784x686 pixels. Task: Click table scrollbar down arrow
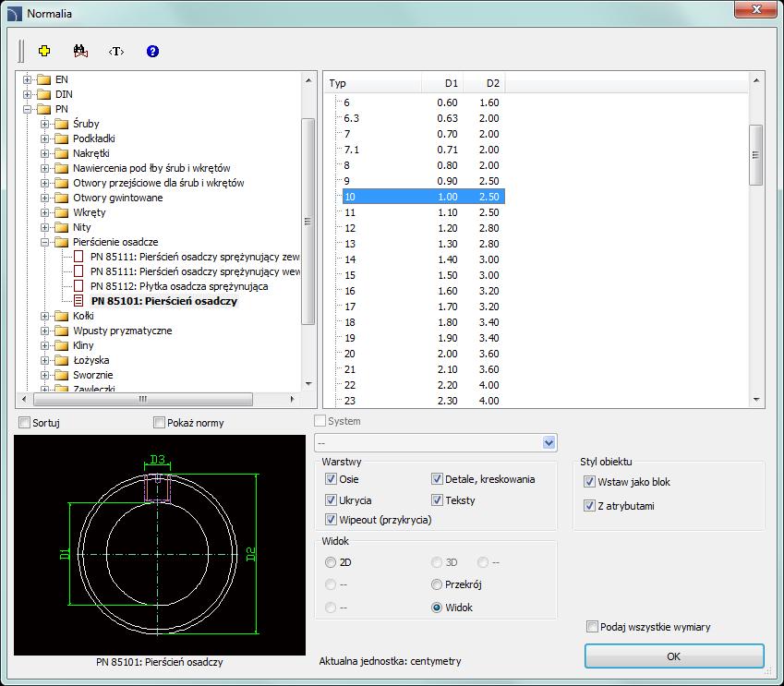click(x=756, y=400)
